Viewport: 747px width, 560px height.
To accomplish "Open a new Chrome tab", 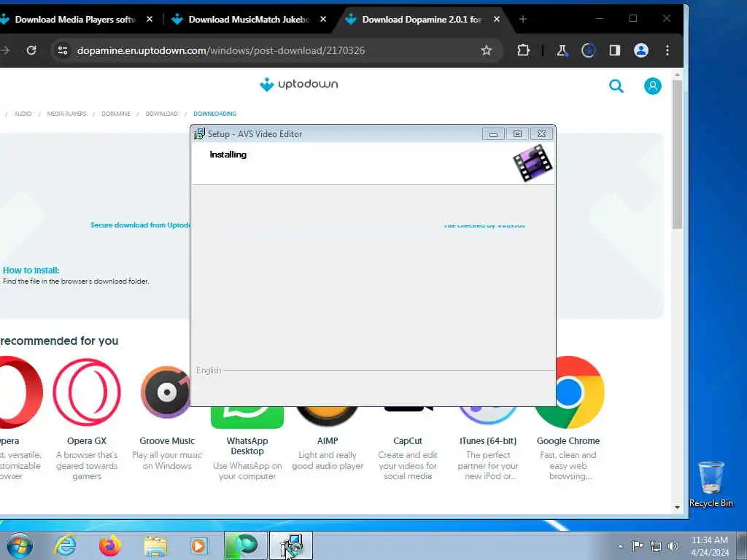I will (x=522, y=19).
